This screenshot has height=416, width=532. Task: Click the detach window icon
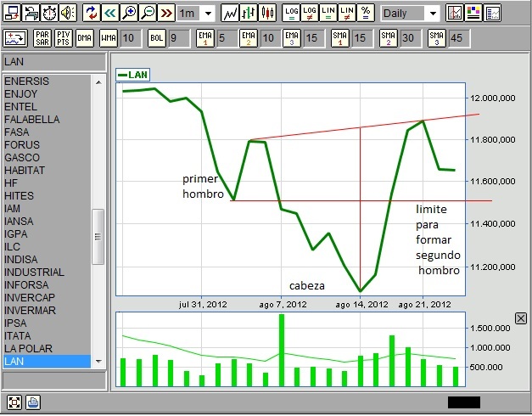point(12,14)
